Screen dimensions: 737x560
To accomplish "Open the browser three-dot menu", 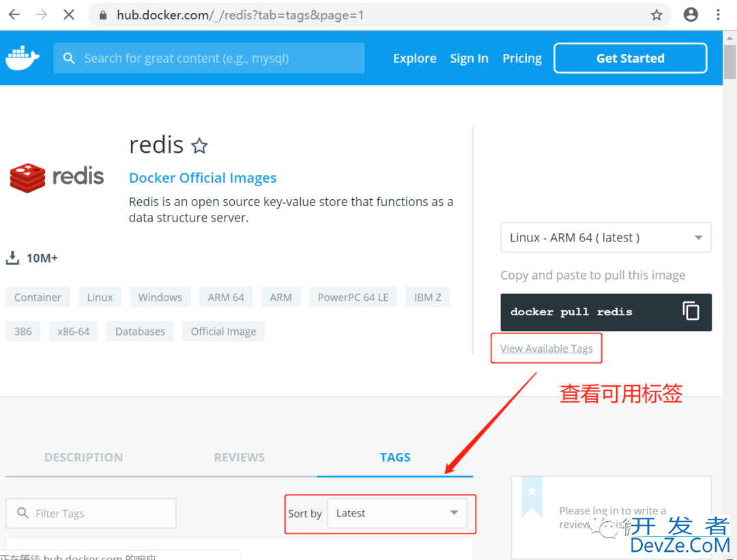I will pyautogui.click(x=718, y=15).
